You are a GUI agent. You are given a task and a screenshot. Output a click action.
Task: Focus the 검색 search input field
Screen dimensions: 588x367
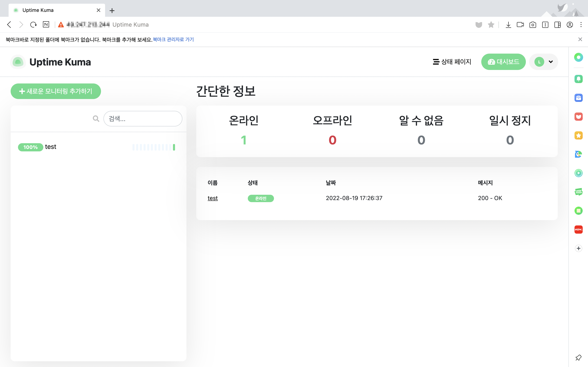click(143, 119)
